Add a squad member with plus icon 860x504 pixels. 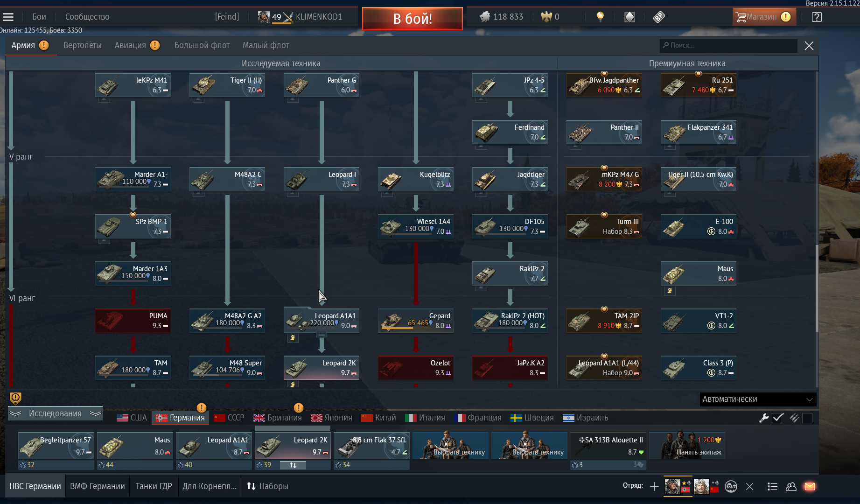(x=654, y=487)
